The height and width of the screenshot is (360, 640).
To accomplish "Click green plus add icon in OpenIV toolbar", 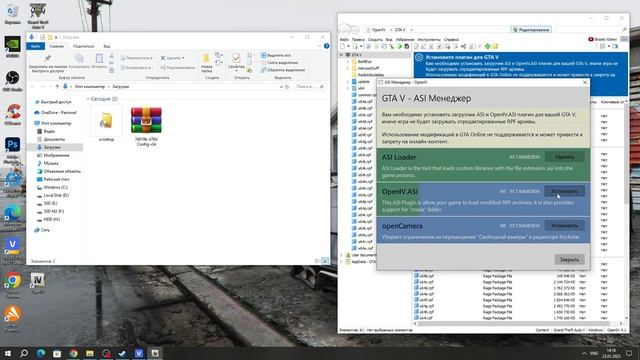I will pyautogui.click(x=487, y=47).
